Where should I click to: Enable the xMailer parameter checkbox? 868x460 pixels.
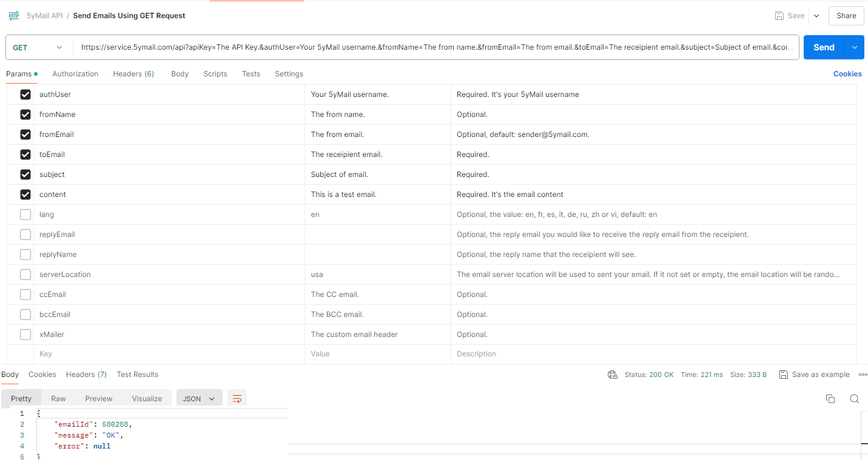(x=25, y=335)
